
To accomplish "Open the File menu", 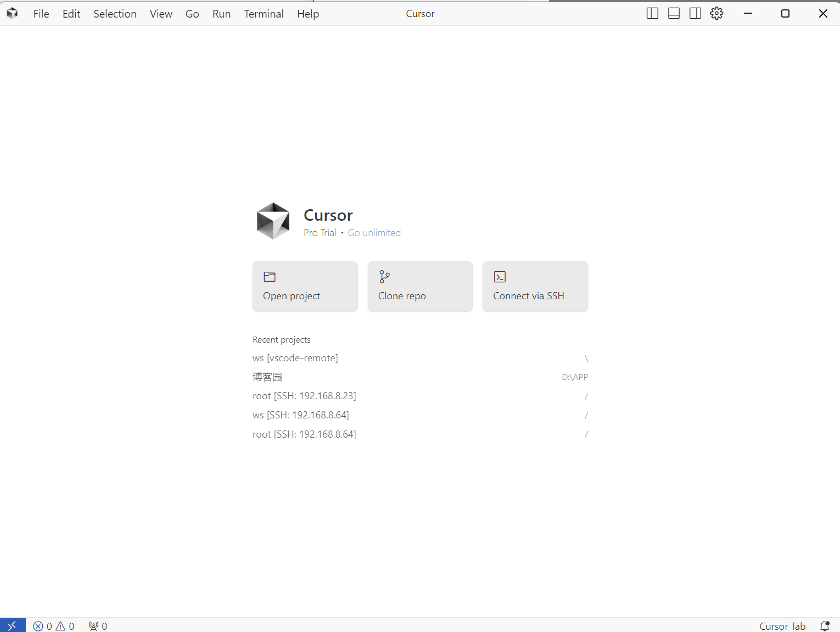I will point(41,14).
